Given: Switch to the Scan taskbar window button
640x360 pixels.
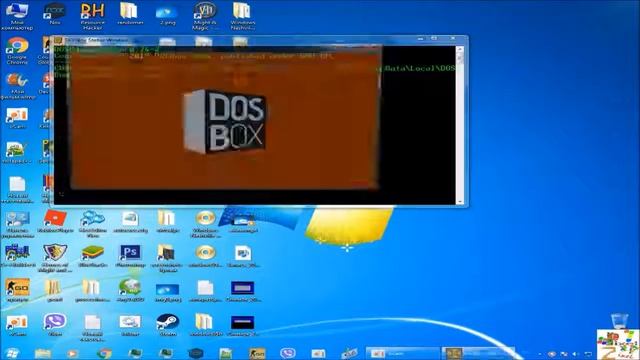Looking at the screenshot, I should pos(402,353).
